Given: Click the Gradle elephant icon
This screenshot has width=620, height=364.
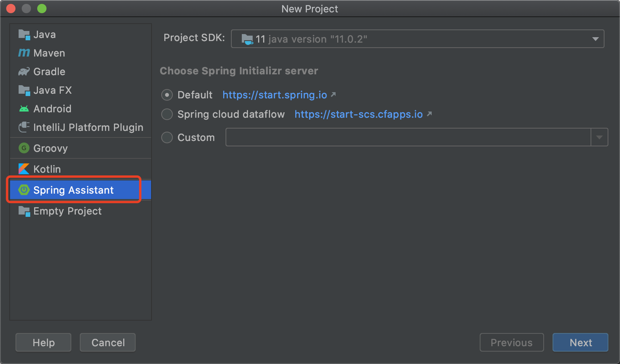Looking at the screenshot, I should tap(24, 72).
